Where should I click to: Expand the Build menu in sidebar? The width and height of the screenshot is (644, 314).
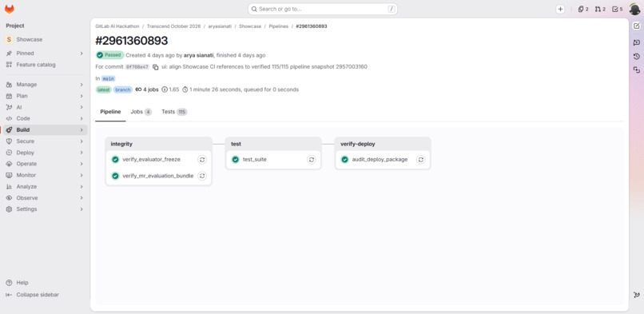pyautogui.click(x=45, y=129)
